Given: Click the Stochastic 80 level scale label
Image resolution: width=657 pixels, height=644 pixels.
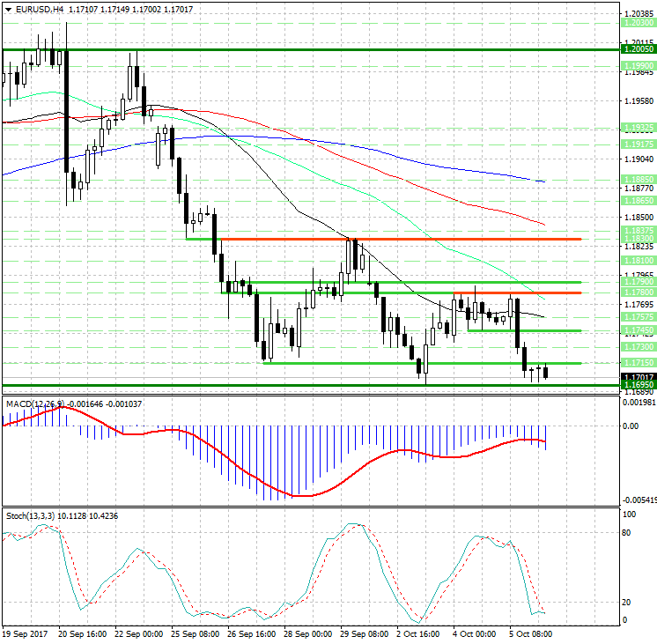Looking at the screenshot, I should (x=629, y=532).
